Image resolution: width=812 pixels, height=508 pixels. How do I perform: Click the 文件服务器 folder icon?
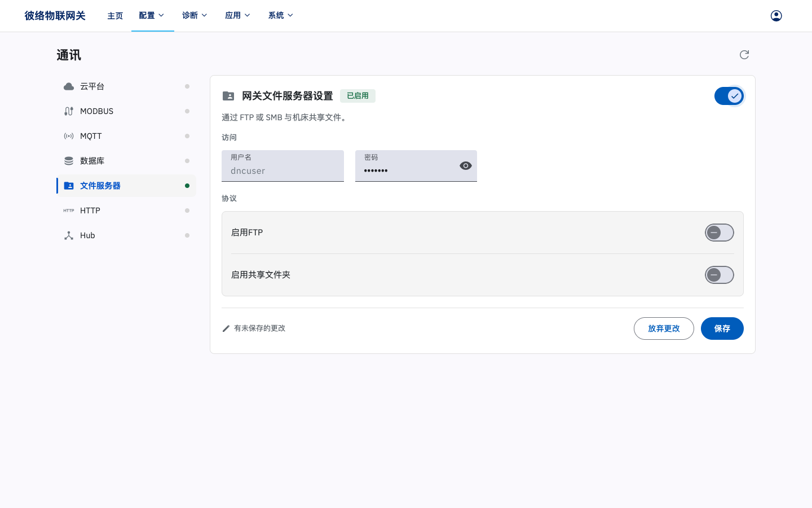click(x=69, y=186)
